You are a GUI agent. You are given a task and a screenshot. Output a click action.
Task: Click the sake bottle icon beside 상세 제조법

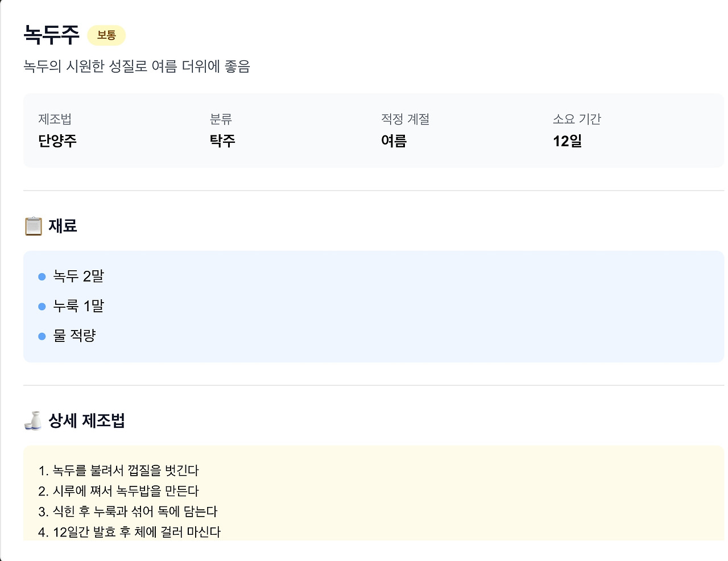(x=34, y=420)
